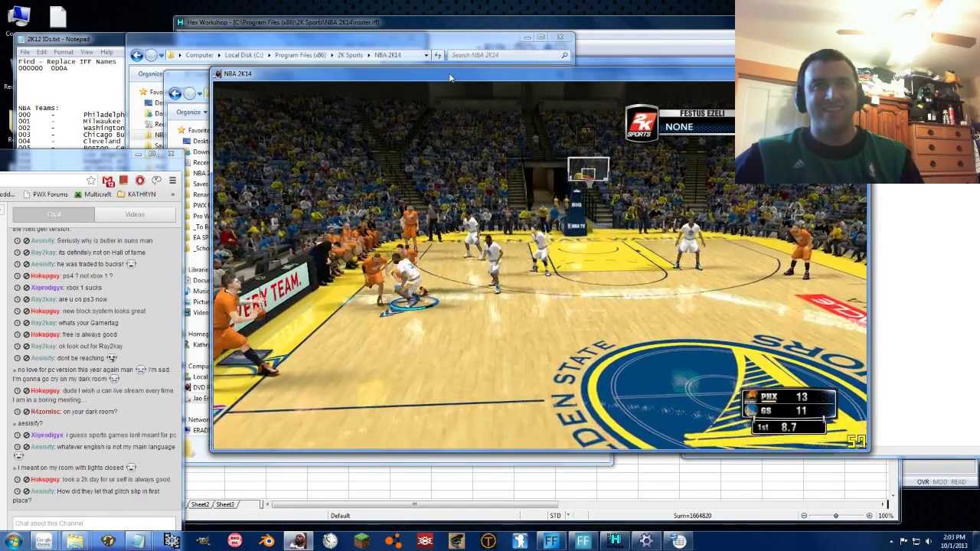Select the Sheet3 tab in spreadsheet
This screenshot has width=980, height=551.
pyautogui.click(x=224, y=504)
